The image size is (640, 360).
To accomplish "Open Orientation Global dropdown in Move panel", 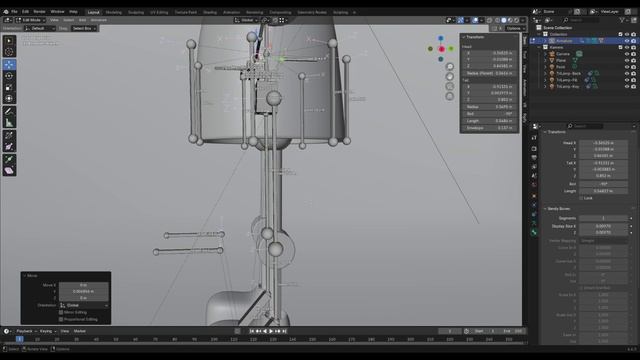I will [84, 305].
